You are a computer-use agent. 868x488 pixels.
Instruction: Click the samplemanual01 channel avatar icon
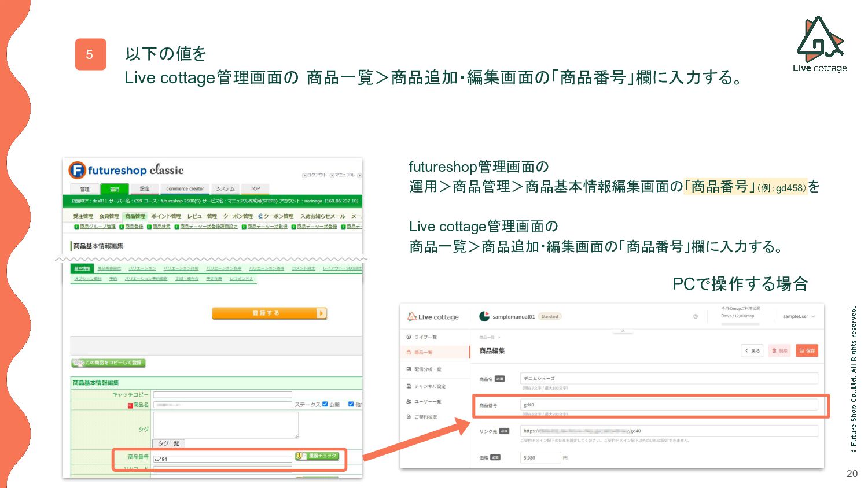coord(484,316)
